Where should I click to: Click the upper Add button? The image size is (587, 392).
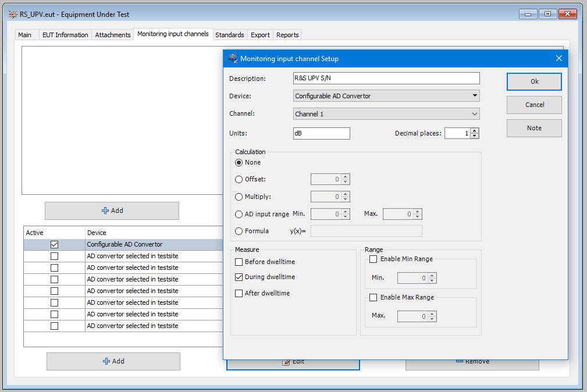[x=112, y=211]
